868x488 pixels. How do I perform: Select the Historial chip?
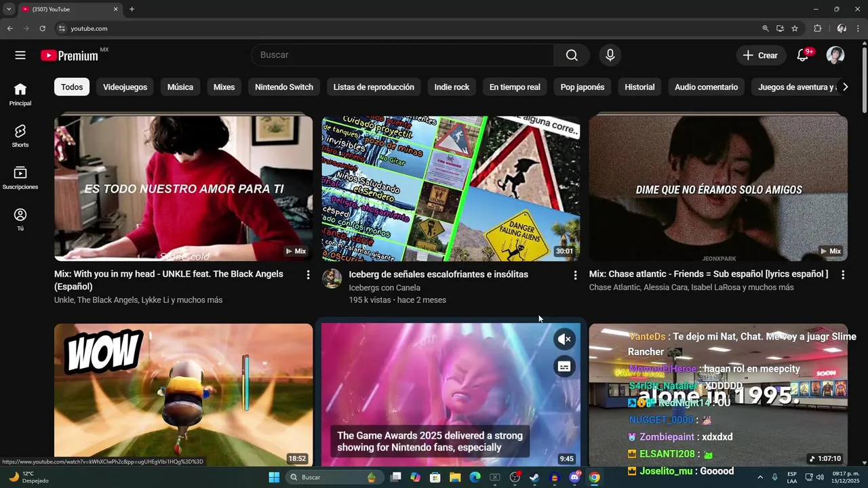point(639,87)
